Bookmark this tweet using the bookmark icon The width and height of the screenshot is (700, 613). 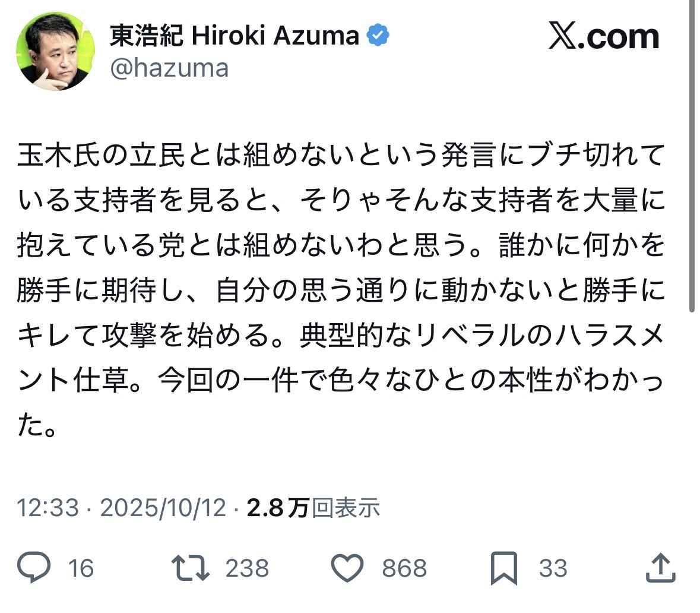coord(504,568)
